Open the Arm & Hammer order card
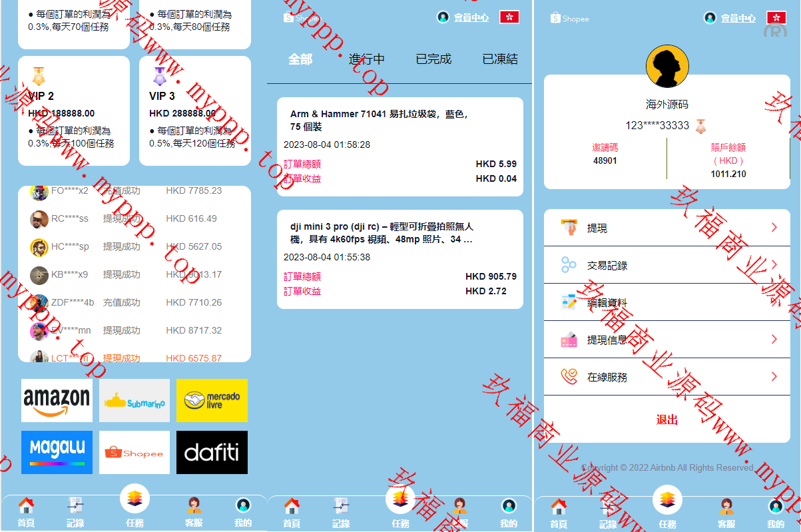801x532 pixels. 400,147
